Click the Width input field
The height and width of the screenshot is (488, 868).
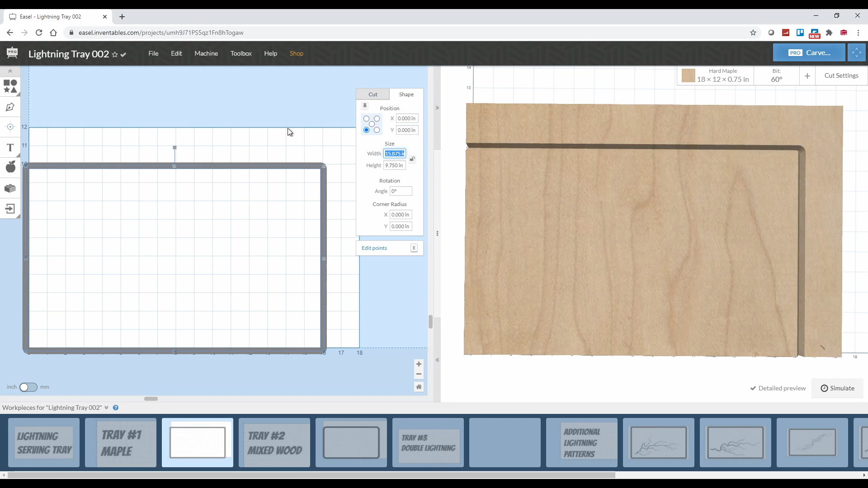(395, 154)
